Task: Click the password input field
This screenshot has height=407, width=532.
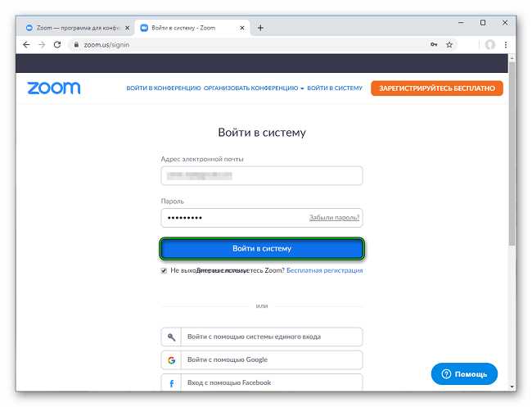Action: coord(262,218)
